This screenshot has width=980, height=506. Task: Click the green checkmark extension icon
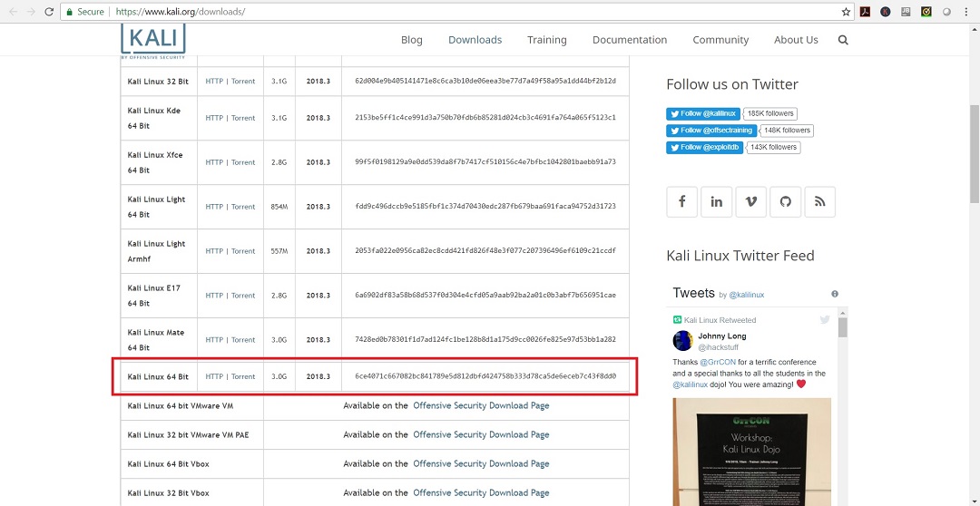pos(926,11)
